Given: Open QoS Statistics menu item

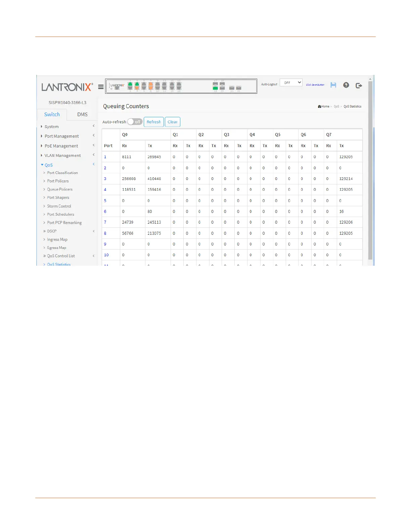Looking at the screenshot, I should click(59, 264).
